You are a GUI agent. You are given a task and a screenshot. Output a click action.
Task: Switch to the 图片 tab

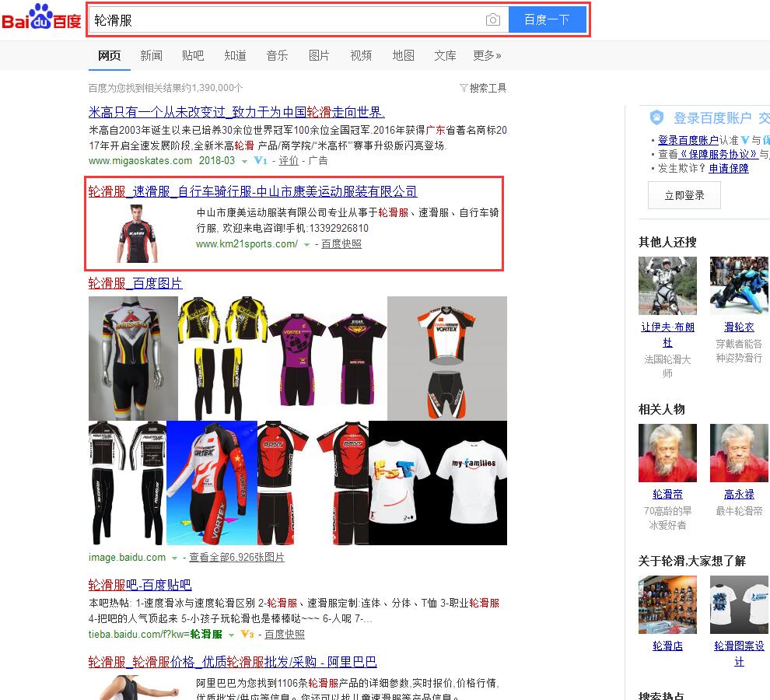[319, 55]
